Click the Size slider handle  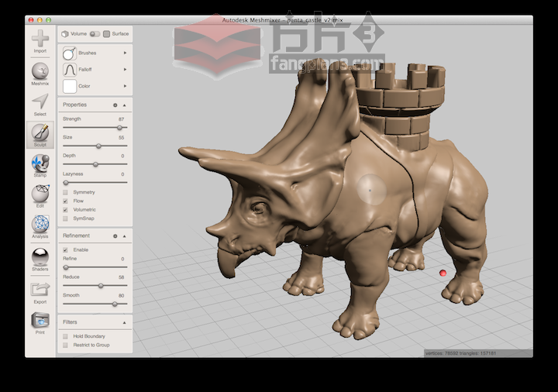[98, 146]
